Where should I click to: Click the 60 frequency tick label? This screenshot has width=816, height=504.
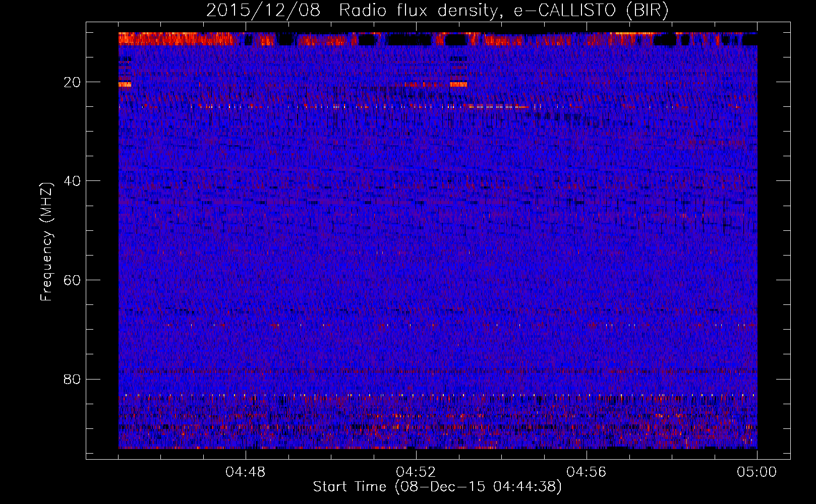73,280
